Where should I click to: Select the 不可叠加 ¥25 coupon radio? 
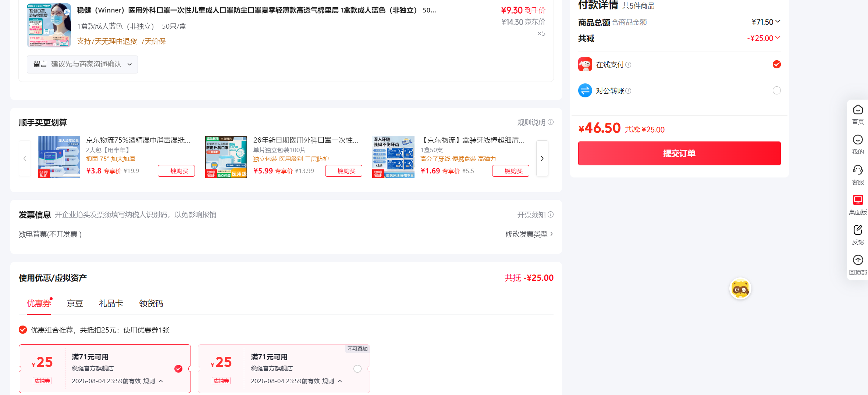coord(357,369)
